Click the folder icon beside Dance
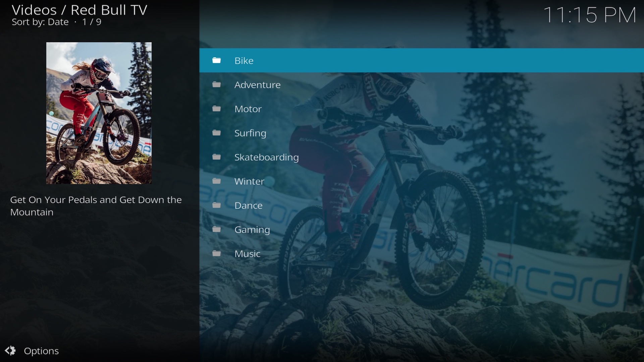Screen dimensions: 644x362 pyautogui.click(x=217, y=205)
